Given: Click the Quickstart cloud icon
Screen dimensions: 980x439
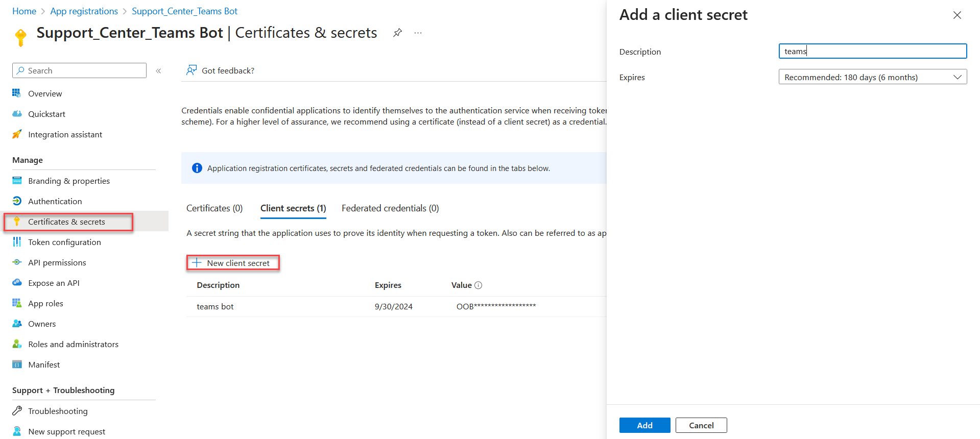Looking at the screenshot, I should pyautogui.click(x=17, y=114).
